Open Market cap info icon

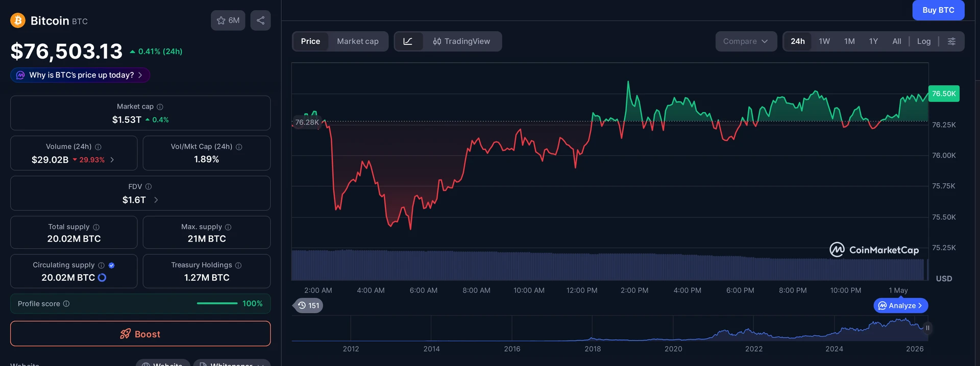coord(160,107)
